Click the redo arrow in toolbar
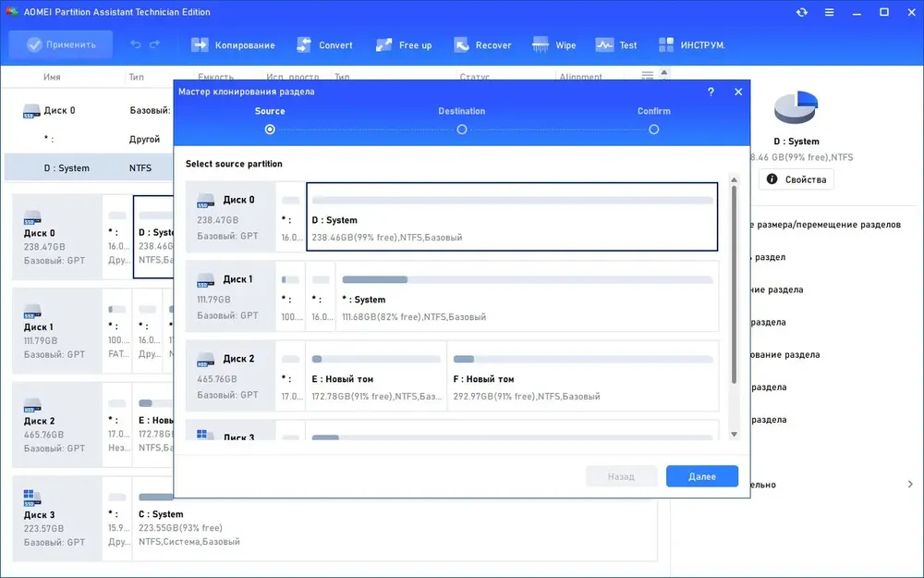This screenshot has width=924, height=578. pos(154,44)
